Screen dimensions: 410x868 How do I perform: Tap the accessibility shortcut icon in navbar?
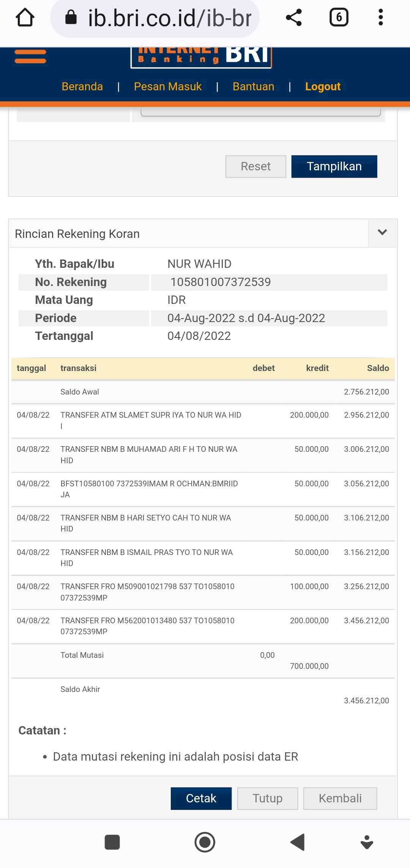pos(367,842)
